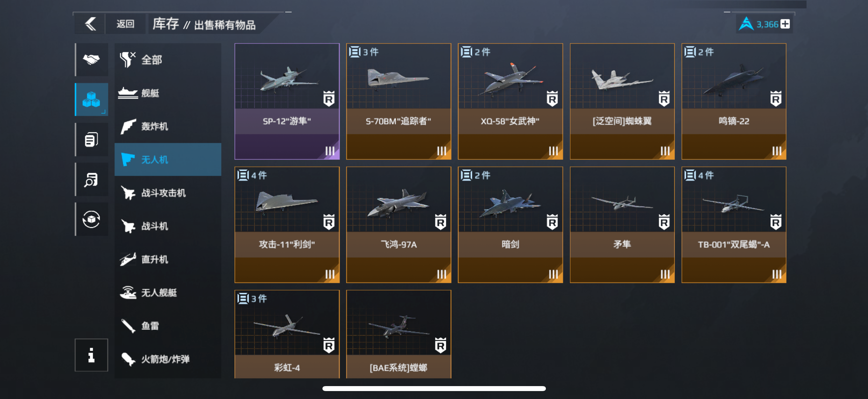Image resolution: width=868 pixels, height=399 pixels.
Task: Select the XQ-58 女武神 drone card
Action: point(510,101)
